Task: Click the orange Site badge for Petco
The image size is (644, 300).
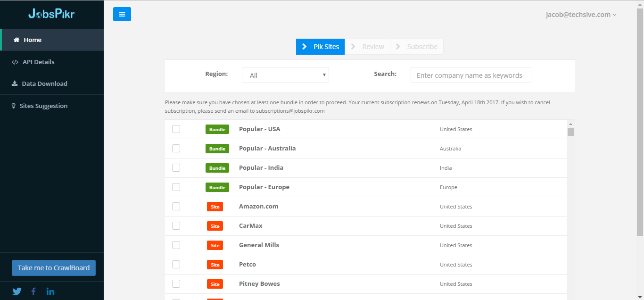Action: pyautogui.click(x=215, y=265)
